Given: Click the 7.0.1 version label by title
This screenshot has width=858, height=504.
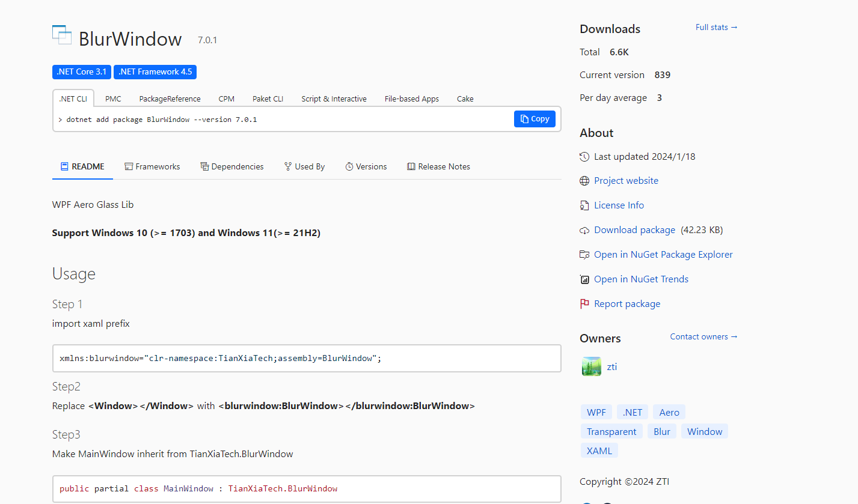Looking at the screenshot, I should pyautogui.click(x=207, y=40).
